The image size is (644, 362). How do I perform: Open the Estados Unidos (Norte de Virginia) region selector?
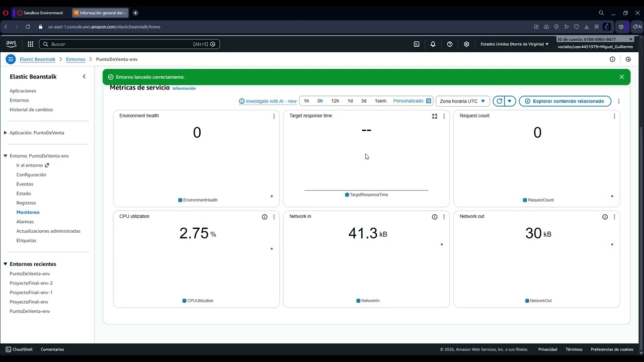tap(514, 44)
